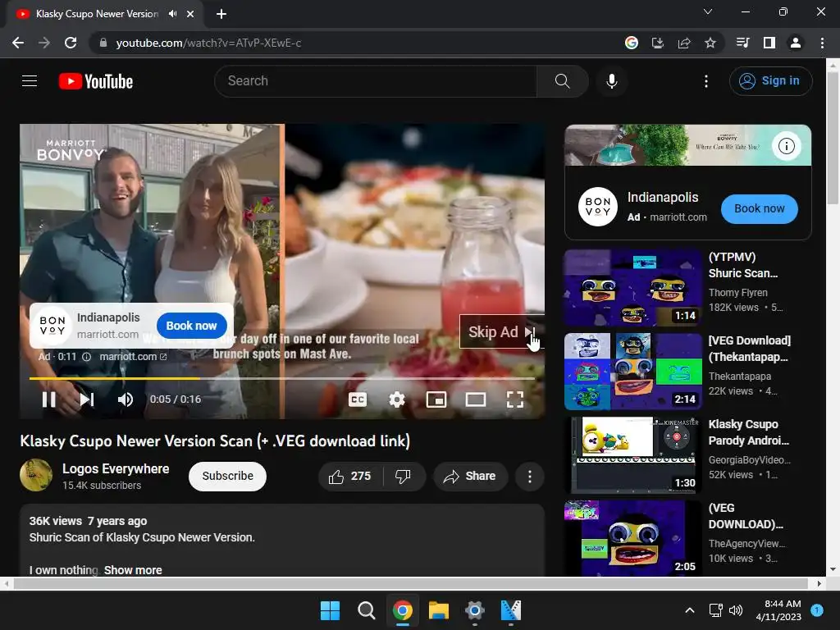Mute the player volume speaker icon
The image size is (840, 630).
point(126,399)
